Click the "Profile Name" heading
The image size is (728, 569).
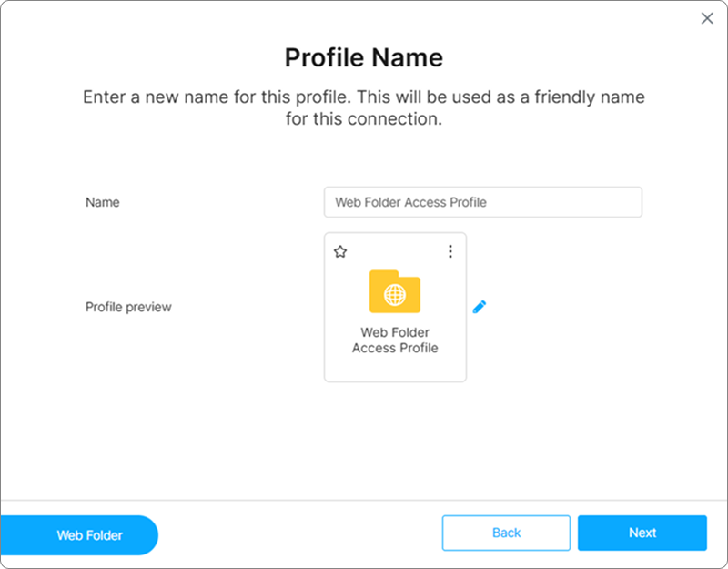(364, 58)
